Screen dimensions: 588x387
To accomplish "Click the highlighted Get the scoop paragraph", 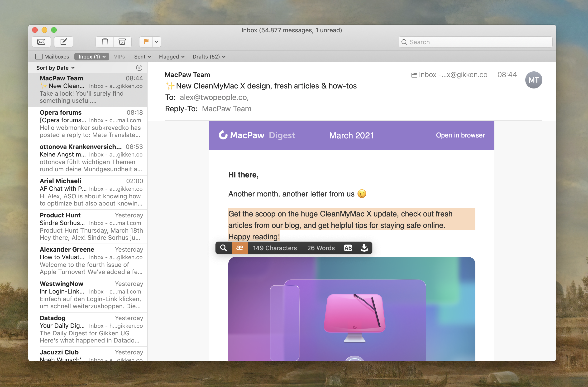I will 352,225.
